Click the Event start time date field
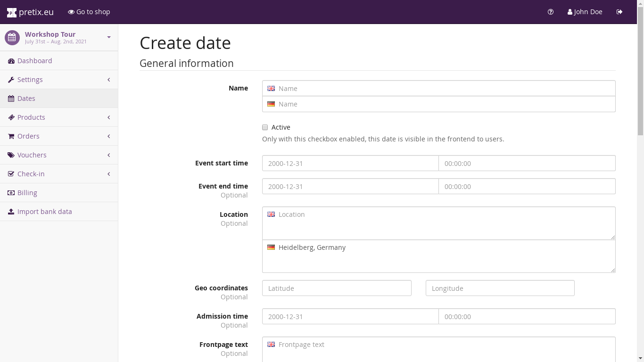 point(350,163)
